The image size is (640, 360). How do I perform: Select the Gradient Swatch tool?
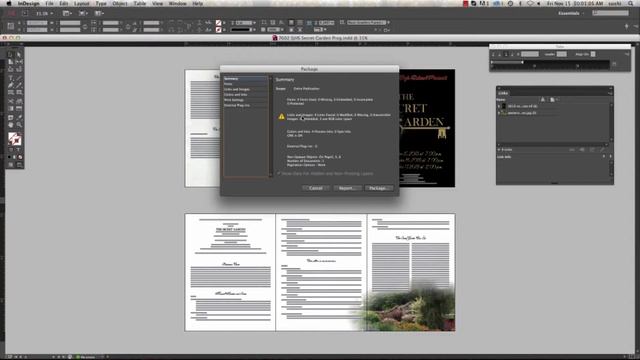click(11, 109)
